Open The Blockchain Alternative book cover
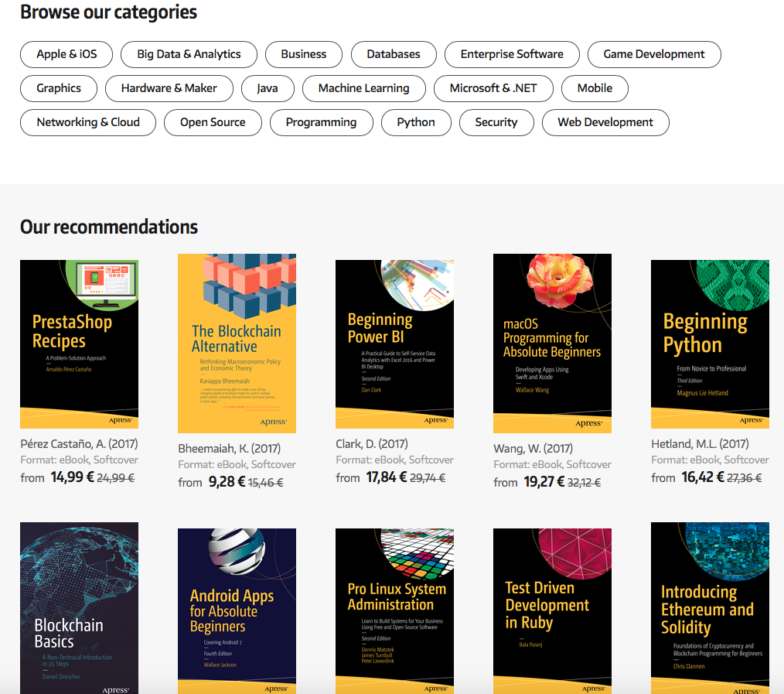784x694 pixels. coord(237,344)
